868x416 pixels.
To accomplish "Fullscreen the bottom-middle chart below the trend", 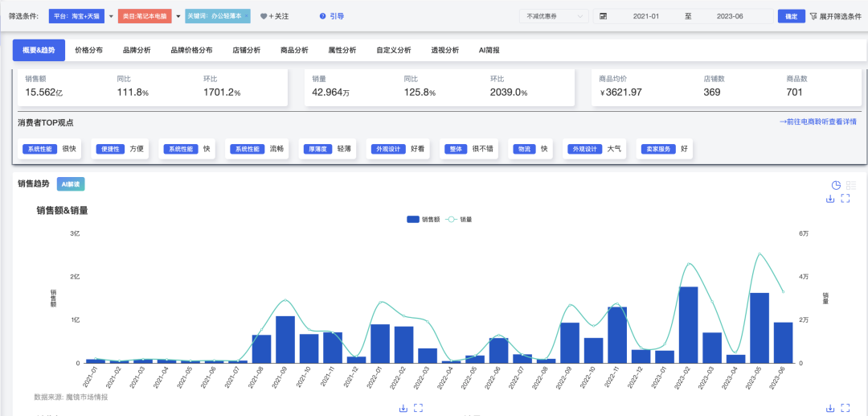I will (x=419, y=408).
